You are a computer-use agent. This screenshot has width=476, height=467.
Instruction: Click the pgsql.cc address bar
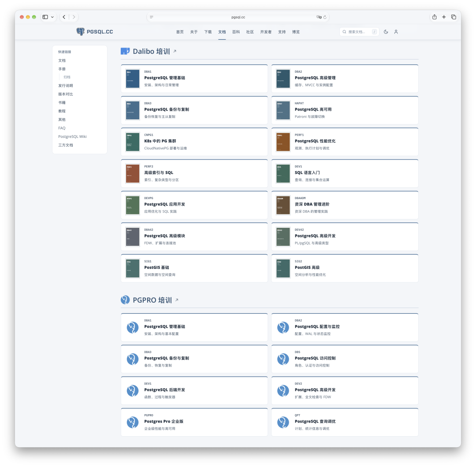[x=238, y=17]
